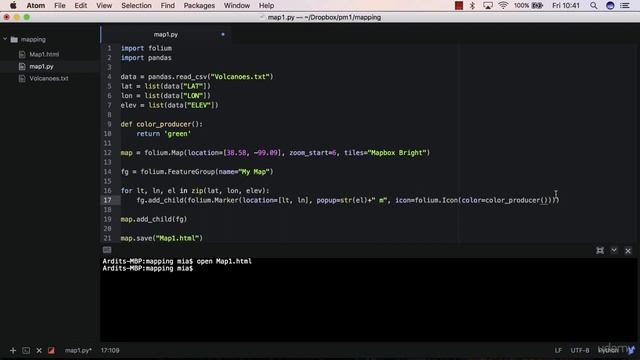Click the 17:109 cursor position indicator
Image resolution: width=640 pixels, height=360 pixels.
click(110, 351)
